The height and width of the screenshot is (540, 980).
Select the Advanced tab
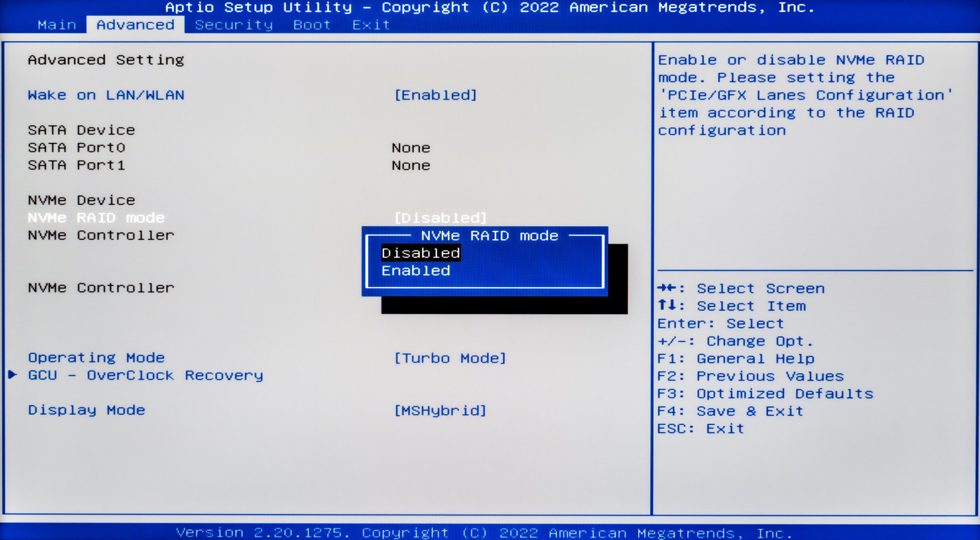point(136,25)
